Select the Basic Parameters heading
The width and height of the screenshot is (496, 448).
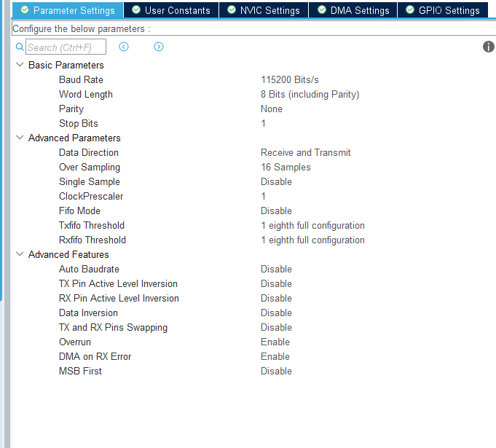pos(66,65)
